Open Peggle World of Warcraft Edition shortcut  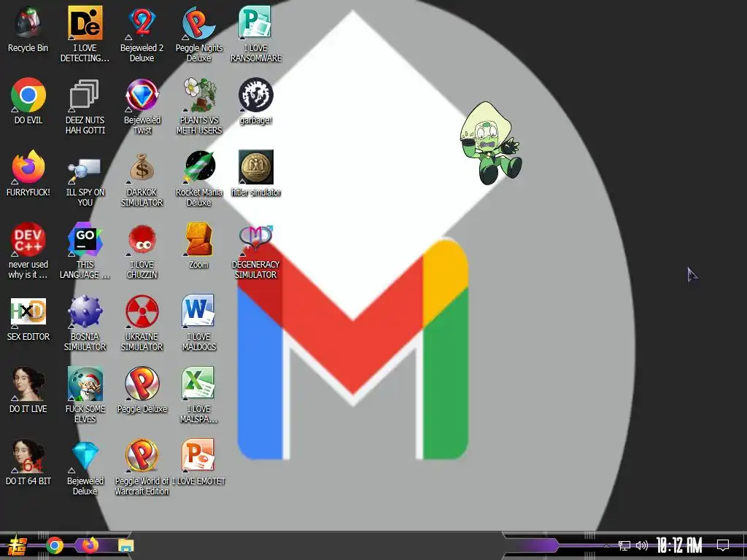(x=142, y=456)
